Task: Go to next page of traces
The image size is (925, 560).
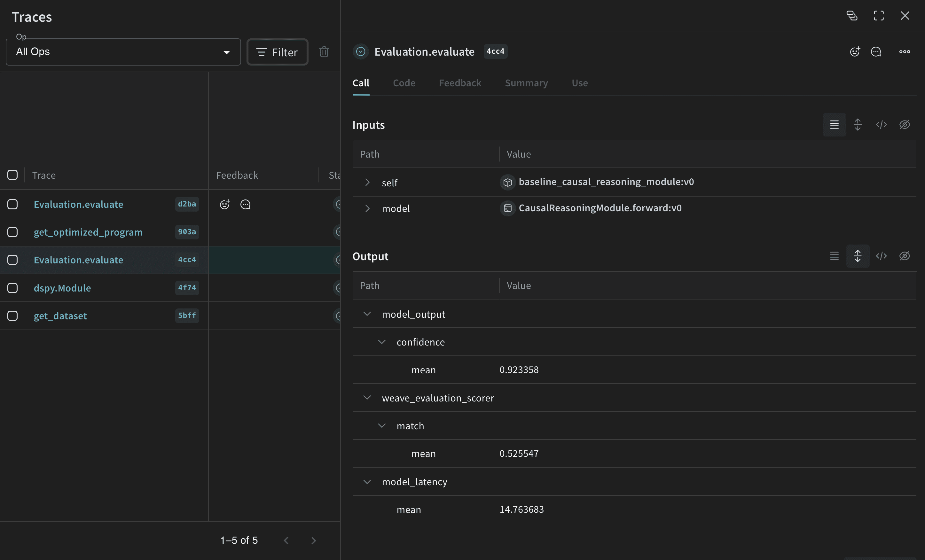Action: 313,541
